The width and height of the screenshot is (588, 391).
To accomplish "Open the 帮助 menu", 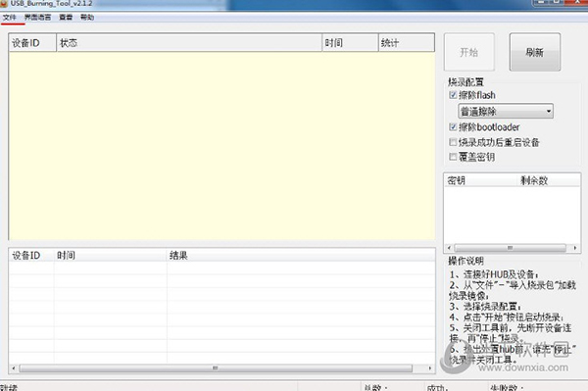I will (x=87, y=18).
